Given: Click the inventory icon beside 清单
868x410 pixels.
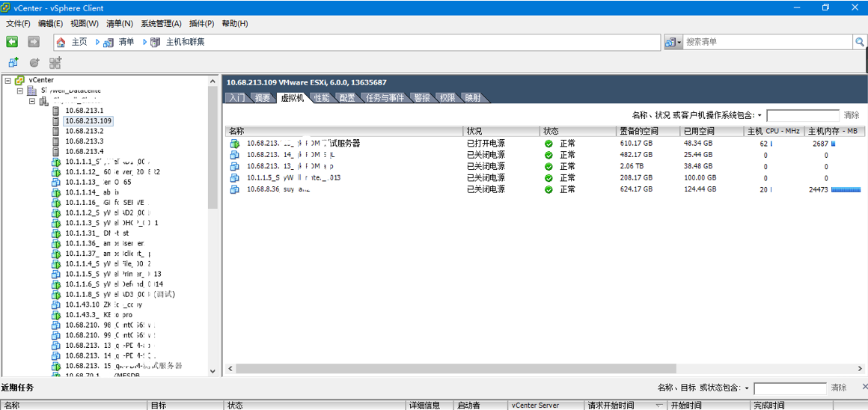Looking at the screenshot, I should pyautogui.click(x=108, y=42).
